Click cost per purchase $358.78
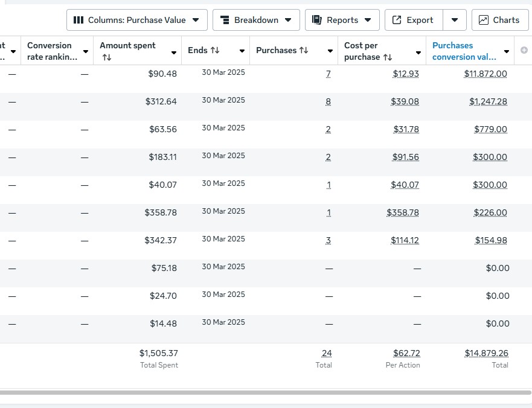Screen dimensions: 532x408 click(x=403, y=213)
